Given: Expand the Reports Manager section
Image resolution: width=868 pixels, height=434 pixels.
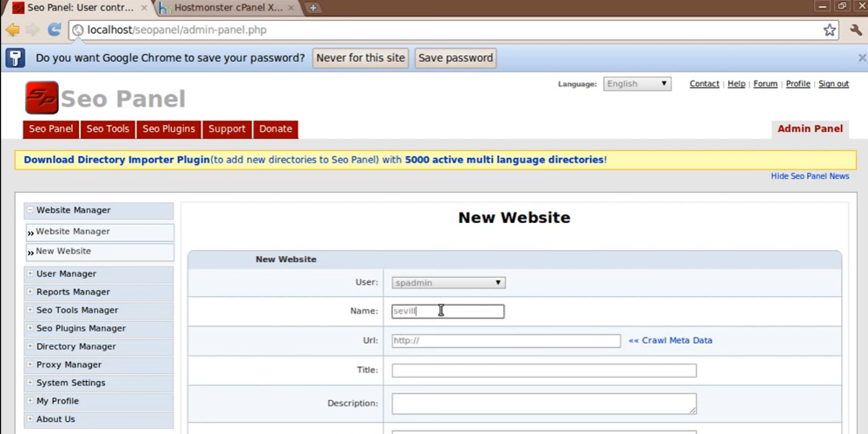Looking at the screenshot, I should [x=99, y=293].
